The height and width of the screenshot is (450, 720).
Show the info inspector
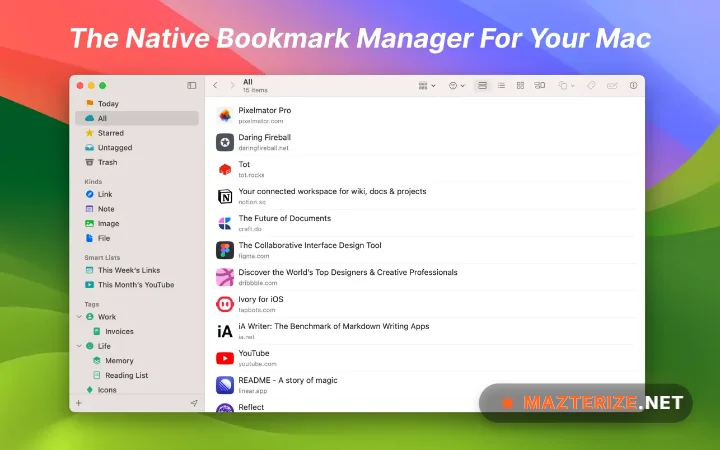633,85
